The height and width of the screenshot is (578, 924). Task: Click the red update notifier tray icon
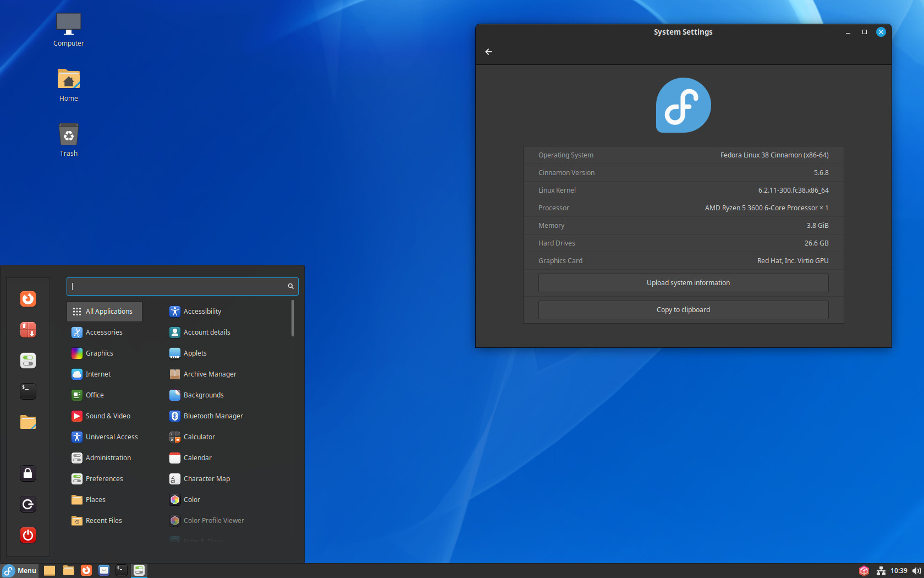tap(864, 571)
